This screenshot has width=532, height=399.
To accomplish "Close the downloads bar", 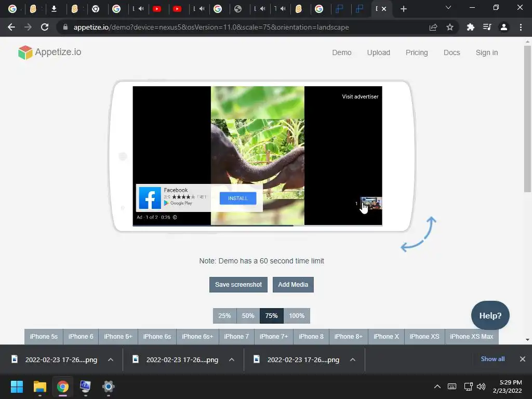I will (523, 359).
